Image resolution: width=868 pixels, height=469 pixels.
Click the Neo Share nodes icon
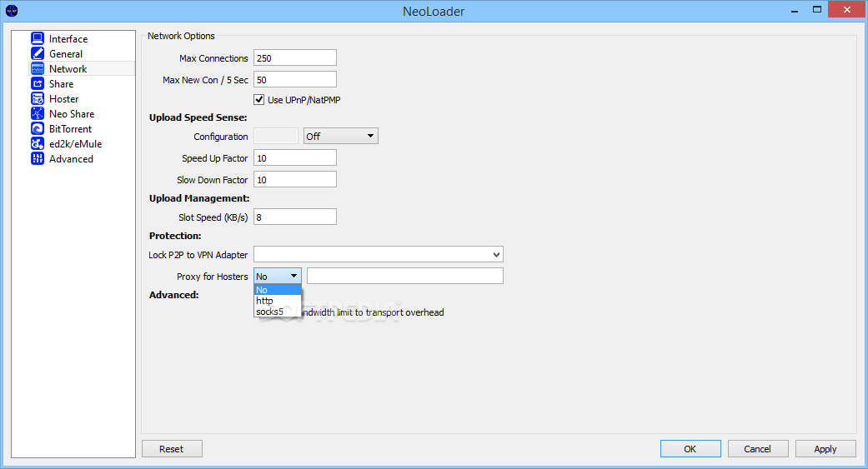pyautogui.click(x=38, y=113)
